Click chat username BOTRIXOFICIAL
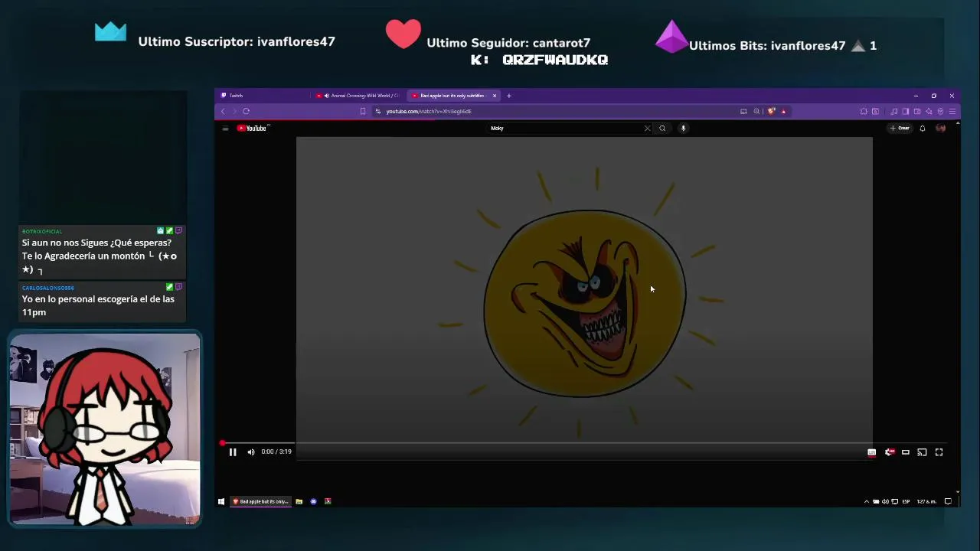The image size is (980, 551). (42, 231)
